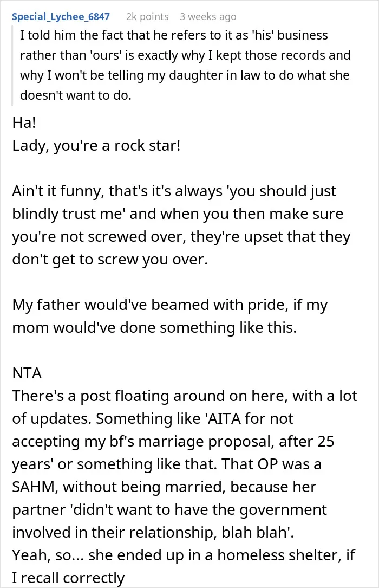
Task: Click the grey quote bar beside the quoted text
Action: 13,65
